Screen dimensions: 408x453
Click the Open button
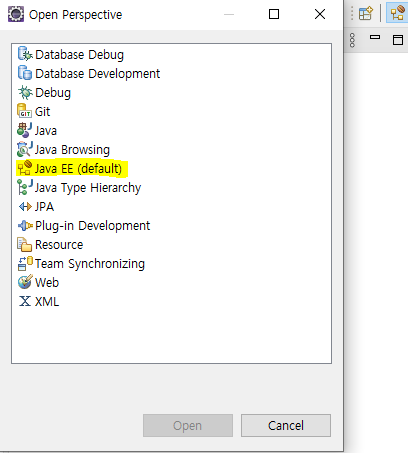click(188, 425)
